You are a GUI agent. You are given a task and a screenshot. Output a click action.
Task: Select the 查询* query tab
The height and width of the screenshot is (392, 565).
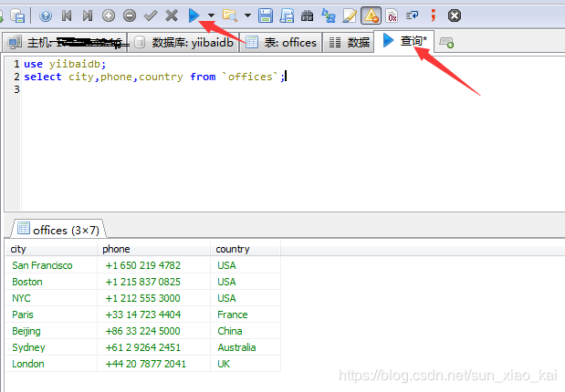tap(404, 41)
